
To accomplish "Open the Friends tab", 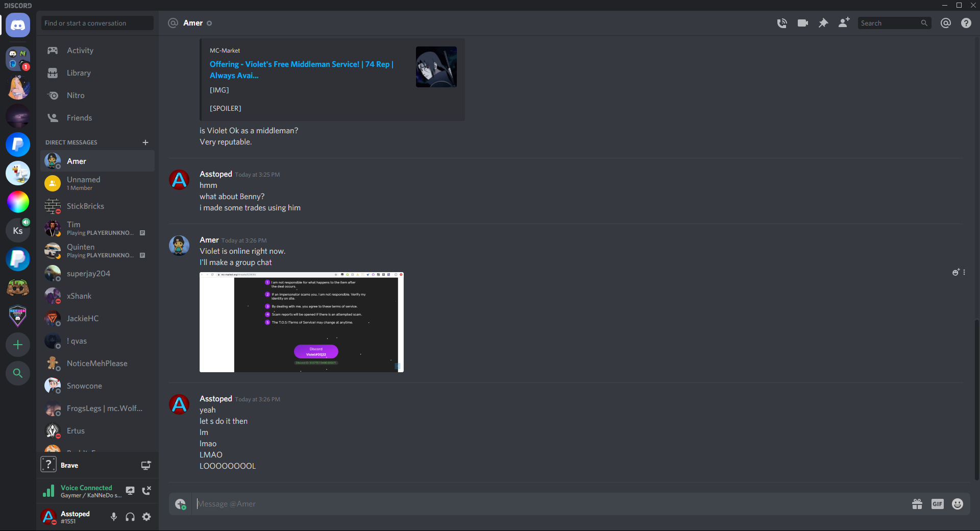I will pyautogui.click(x=79, y=118).
